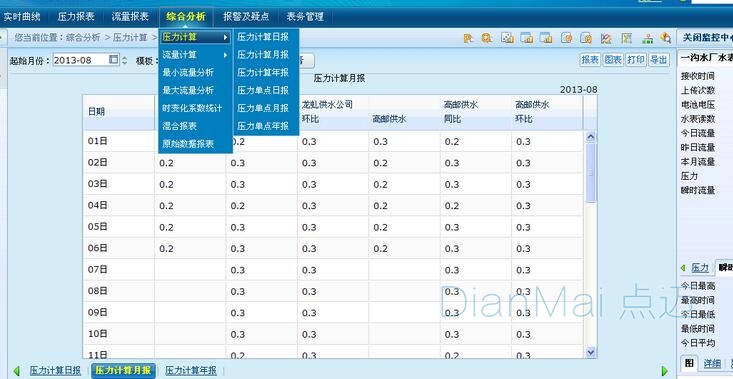Choose 最大流量分析 in the dropdown menu
This screenshot has width=733, height=379.
(188, 90)
